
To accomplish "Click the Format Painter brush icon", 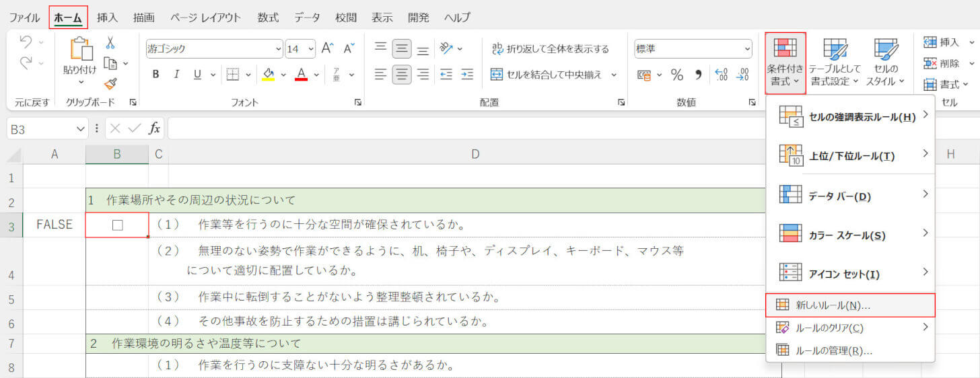I will pos(110,84).
